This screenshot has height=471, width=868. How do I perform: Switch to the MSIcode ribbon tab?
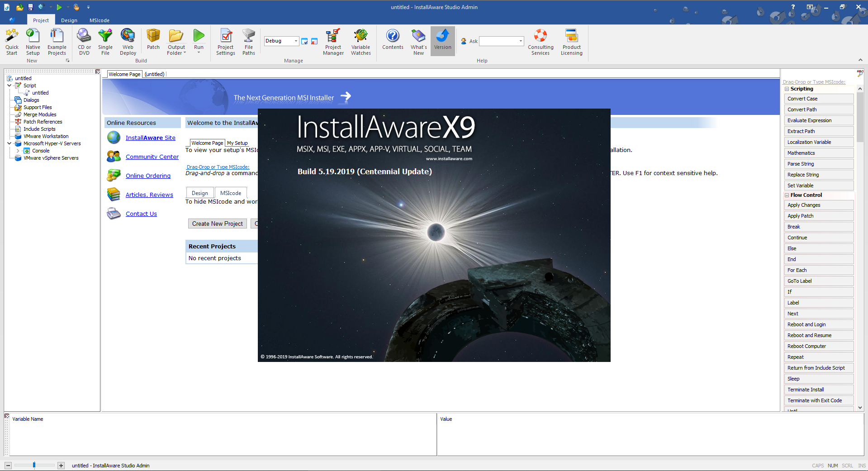100,20
